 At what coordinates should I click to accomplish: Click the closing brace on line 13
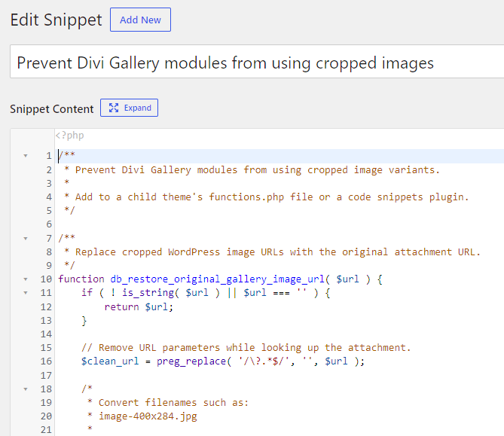click(84, 321)
